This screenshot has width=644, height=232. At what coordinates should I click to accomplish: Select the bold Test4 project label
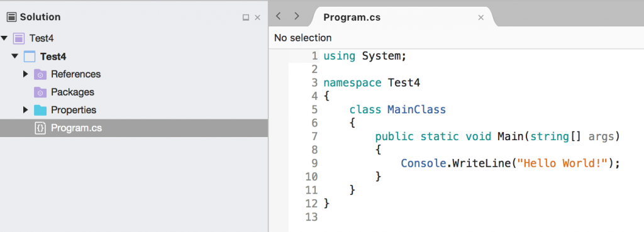click(53, 57)
